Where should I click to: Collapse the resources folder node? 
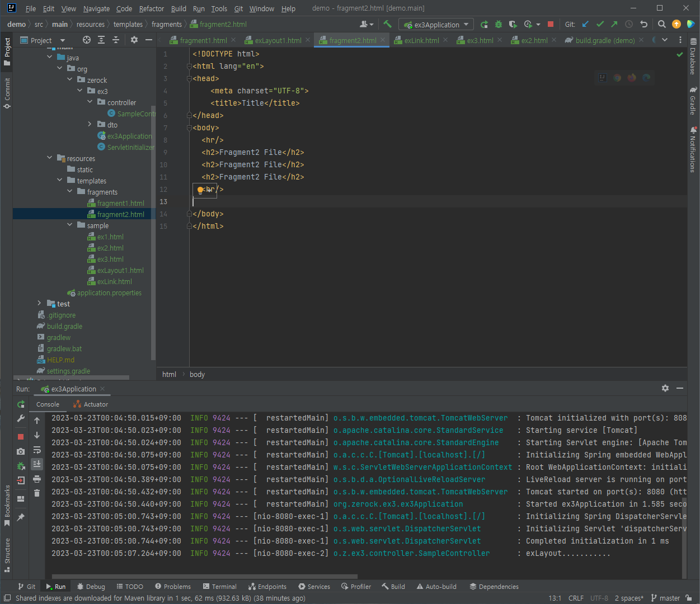click(50, 158)
